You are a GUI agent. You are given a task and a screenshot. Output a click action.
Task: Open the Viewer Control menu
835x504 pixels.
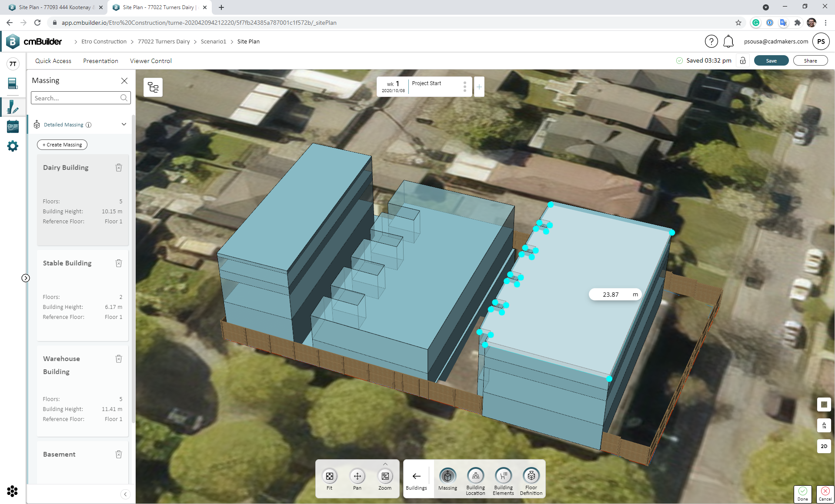[x=150, y=61]
